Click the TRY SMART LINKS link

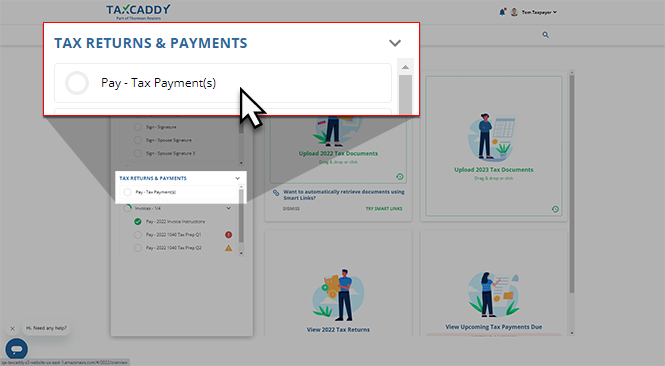[384, 209]
